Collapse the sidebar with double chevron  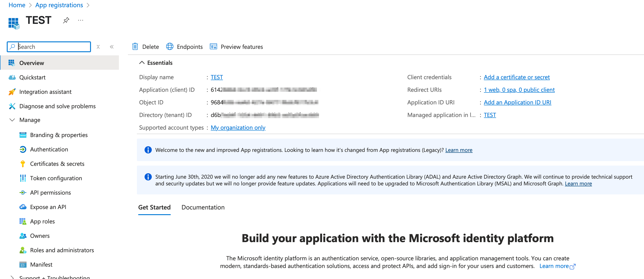(x=112, y=47)
